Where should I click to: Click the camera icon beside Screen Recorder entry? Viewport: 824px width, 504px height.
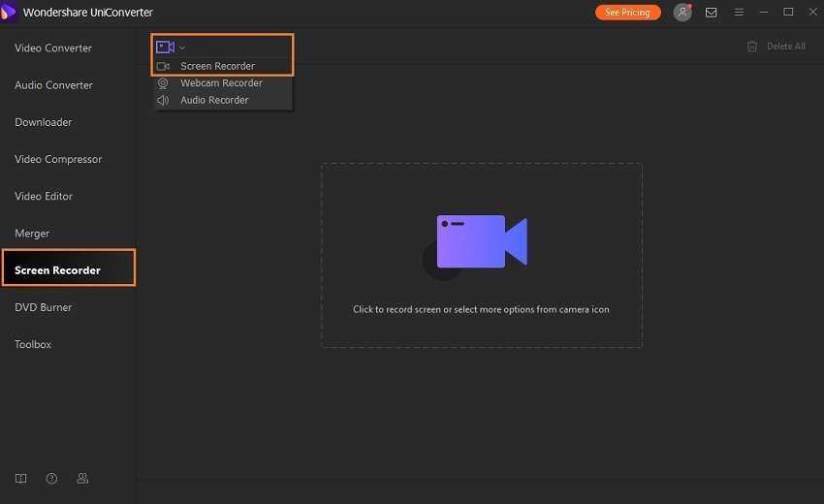(x=164, y=66)
